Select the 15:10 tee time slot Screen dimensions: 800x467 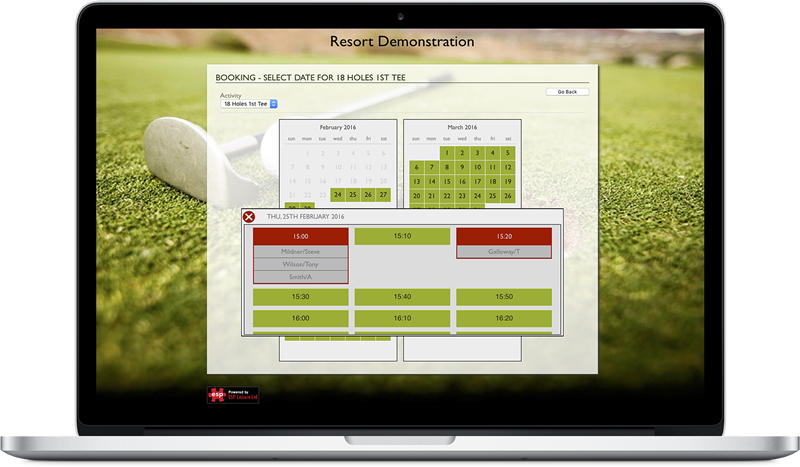point(402,237)
